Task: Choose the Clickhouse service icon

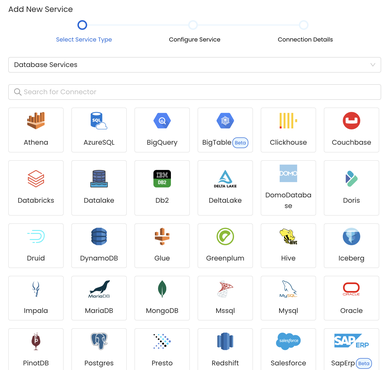Action: coord(288,121)
